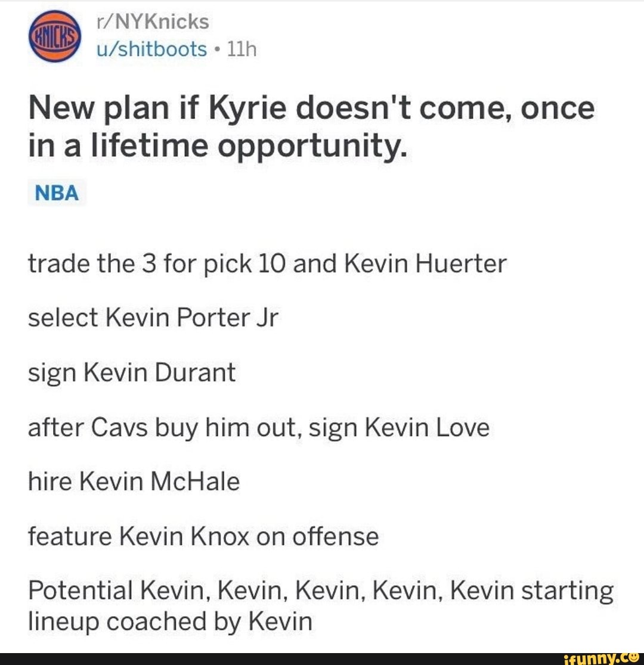Click the word "offense" in the post
This screenshot has width=644, height=665.
[335, 536]
